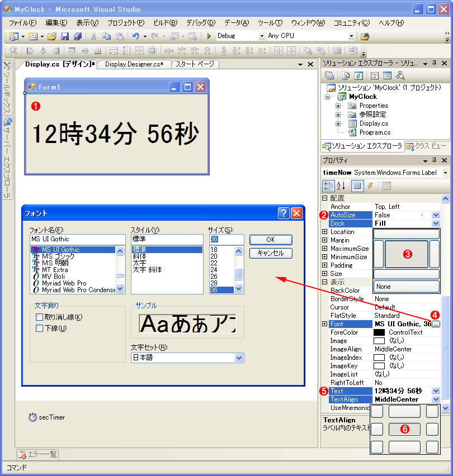Click Properties page icon in Properties window

[x=386, y=186]
